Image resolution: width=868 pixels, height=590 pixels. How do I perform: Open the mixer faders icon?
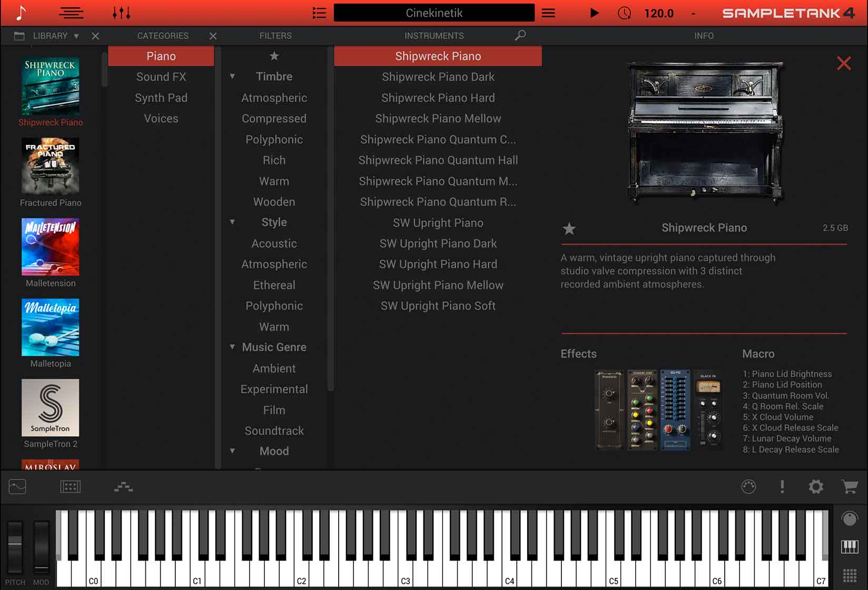tap(121, 13)
